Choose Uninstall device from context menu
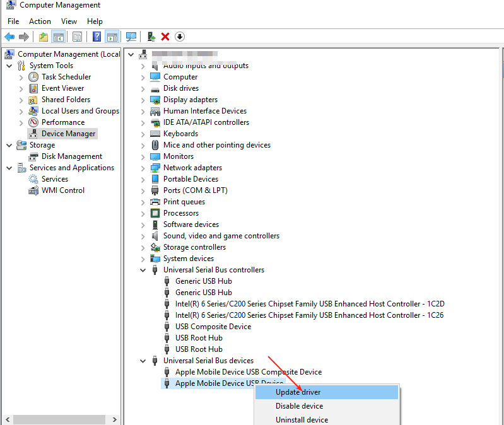This screenshot has height=425, width=504. click(327, 419)
